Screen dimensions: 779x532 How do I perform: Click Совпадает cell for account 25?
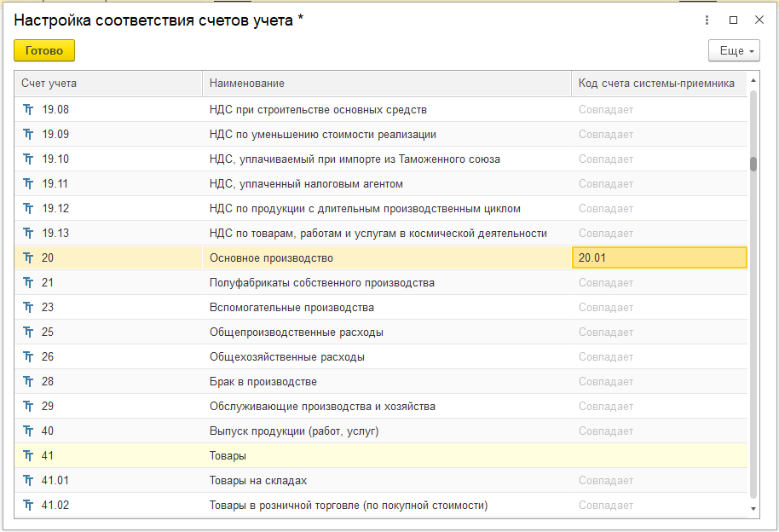click(x=660, y=332)
